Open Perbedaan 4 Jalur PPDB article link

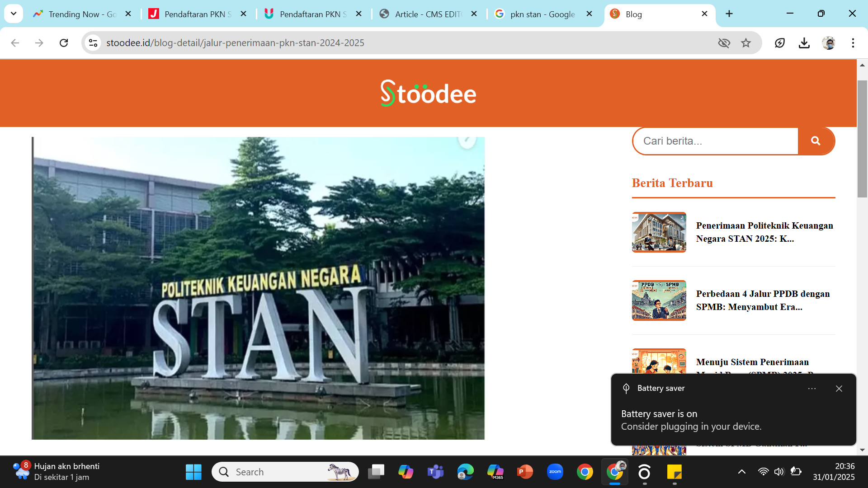click(763, 300)
